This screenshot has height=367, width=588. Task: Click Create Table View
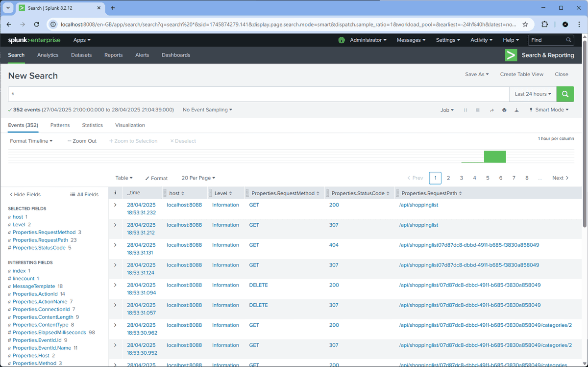coord(521,74)
